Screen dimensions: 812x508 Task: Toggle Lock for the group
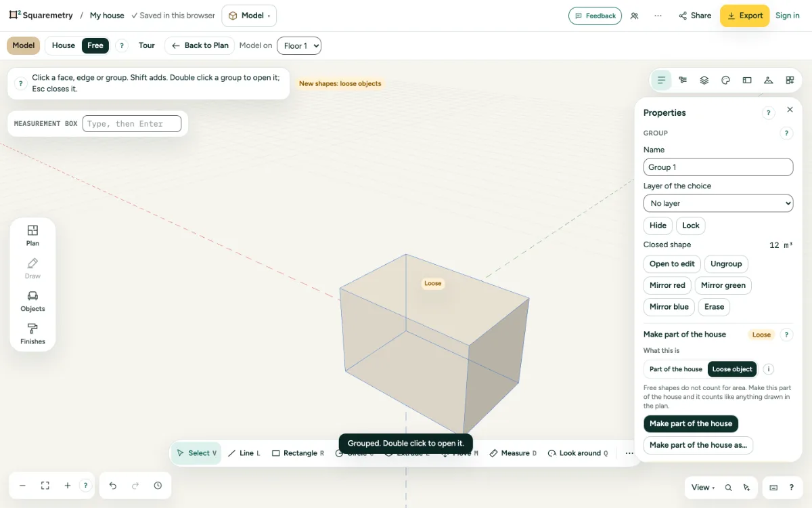[691, 226]
